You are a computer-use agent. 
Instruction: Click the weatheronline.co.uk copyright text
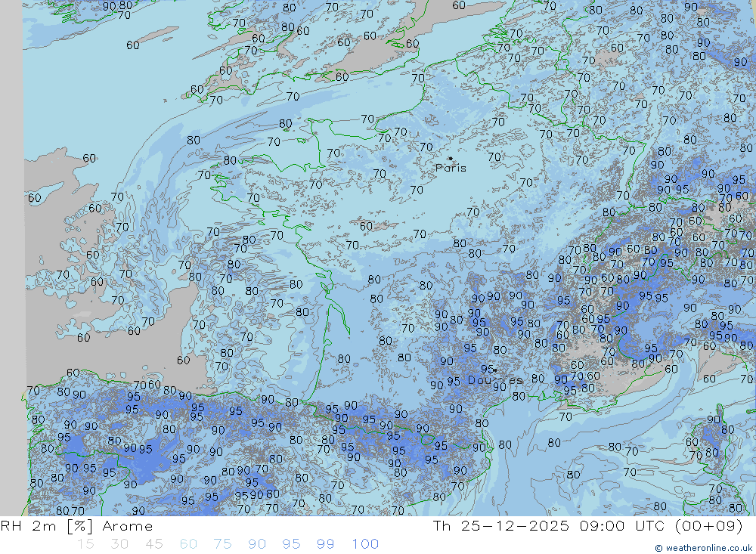coord(703,548)
